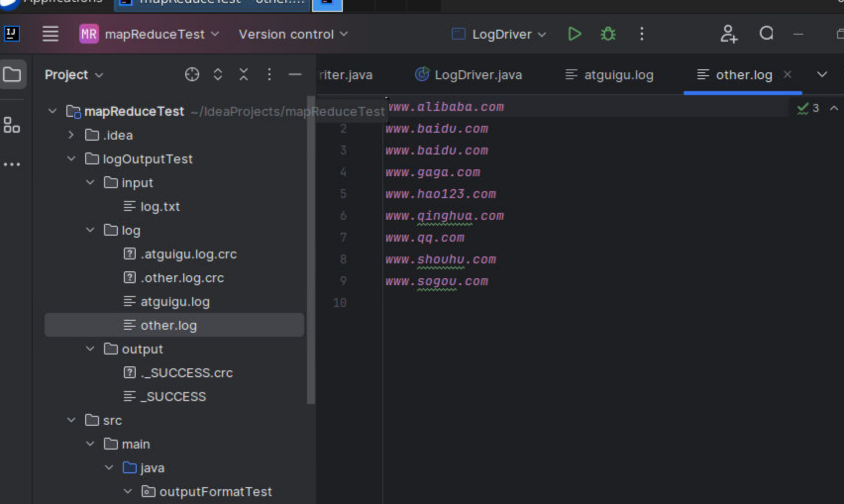
Task: Collapse the logOutputTest folder
Action: coord(71,158)
